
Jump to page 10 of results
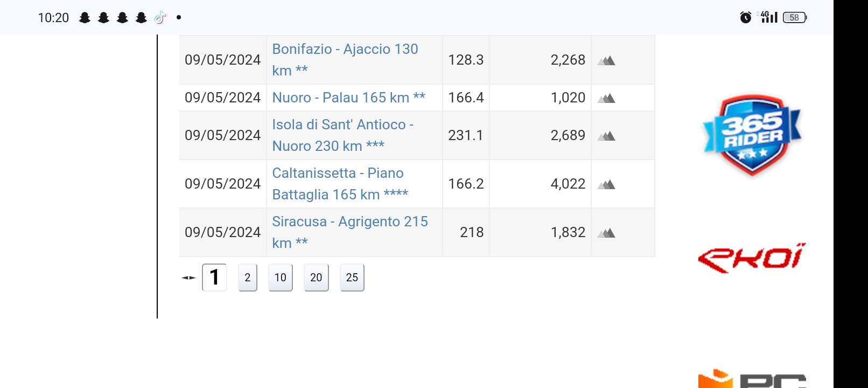281,278
